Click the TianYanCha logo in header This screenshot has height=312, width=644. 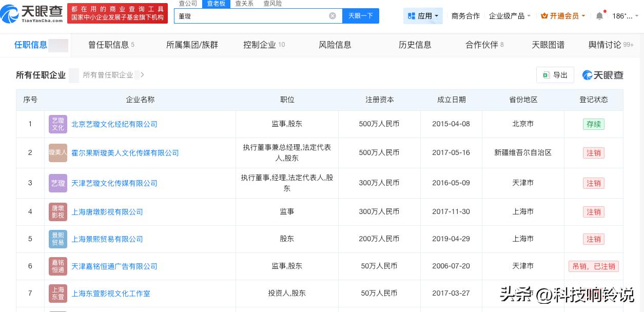click(x=32, y=14)
